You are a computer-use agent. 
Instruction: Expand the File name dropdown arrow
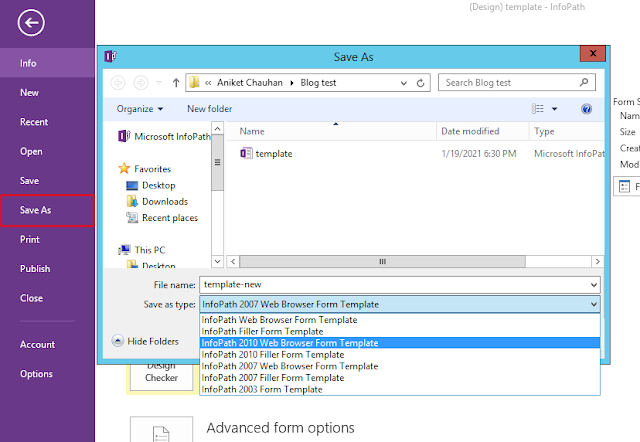[594, 285]
